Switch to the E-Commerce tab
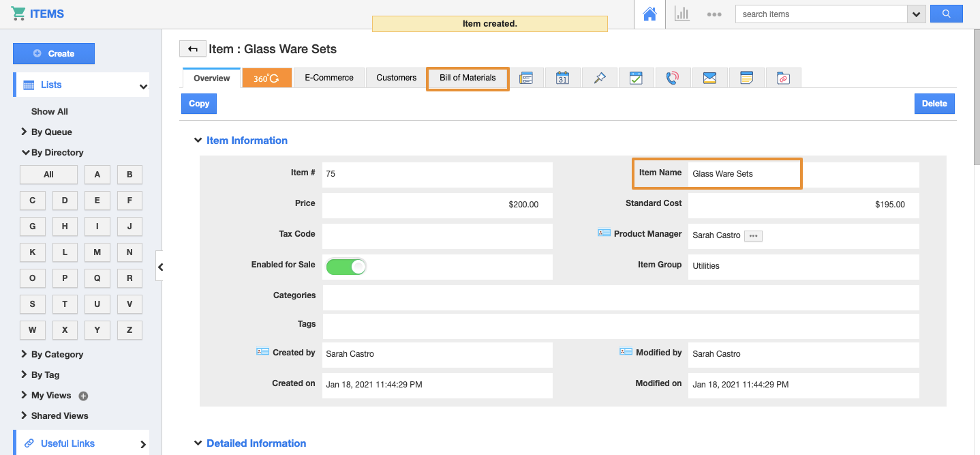Viewport: 980px width, 455px height. tap(328, 78)
